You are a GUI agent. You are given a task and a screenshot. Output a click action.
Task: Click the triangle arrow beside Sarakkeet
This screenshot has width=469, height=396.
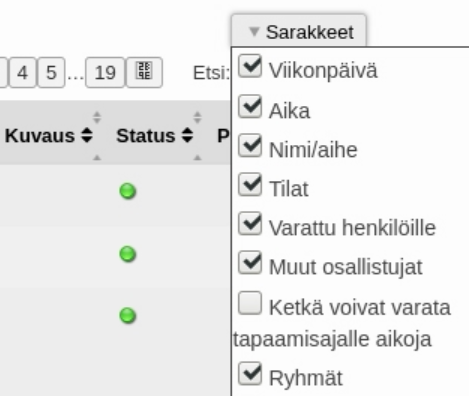click(x=254, y=32)
